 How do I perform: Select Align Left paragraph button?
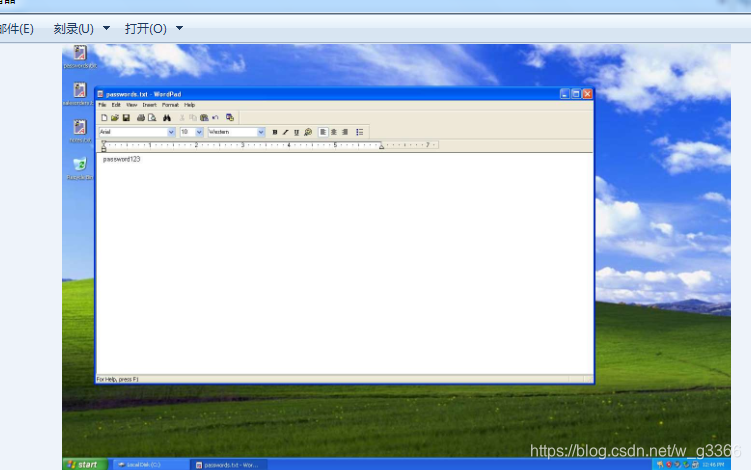(323, 132)
